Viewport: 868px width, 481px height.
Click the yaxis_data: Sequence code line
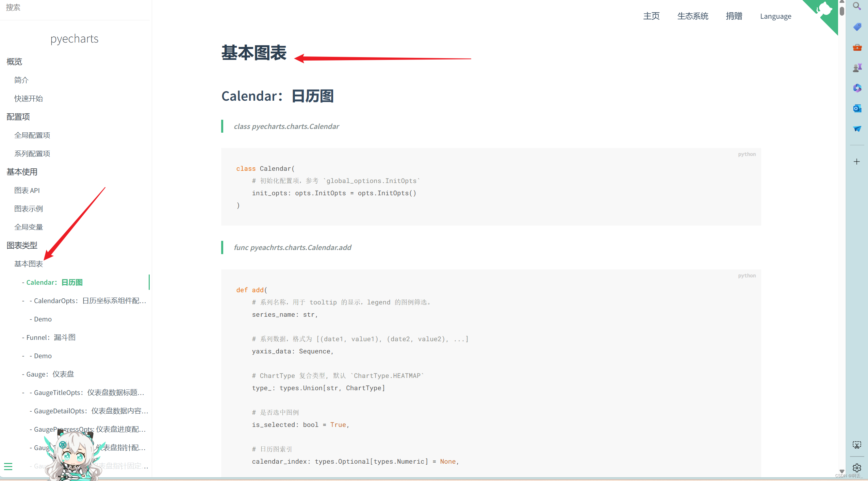coord(293,351)
